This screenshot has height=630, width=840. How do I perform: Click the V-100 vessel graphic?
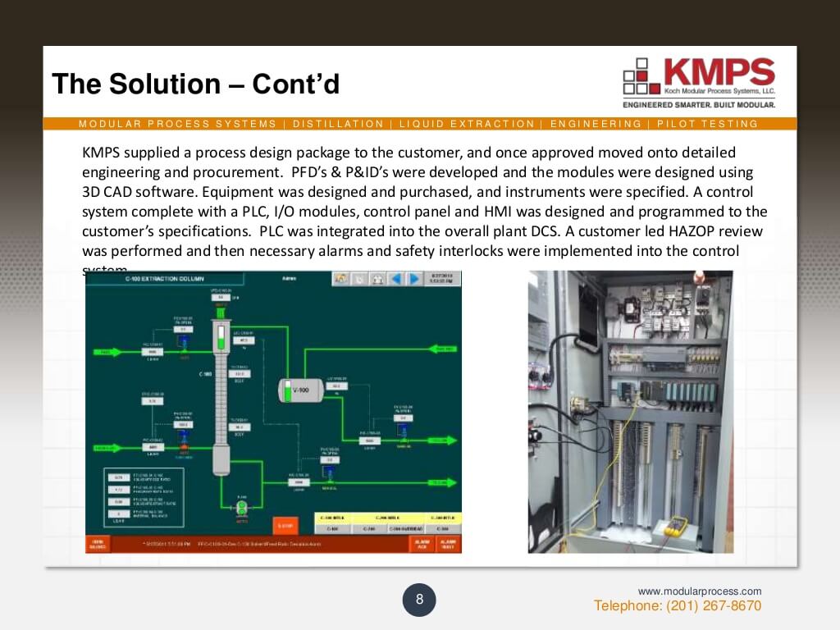tap(301, 390)
